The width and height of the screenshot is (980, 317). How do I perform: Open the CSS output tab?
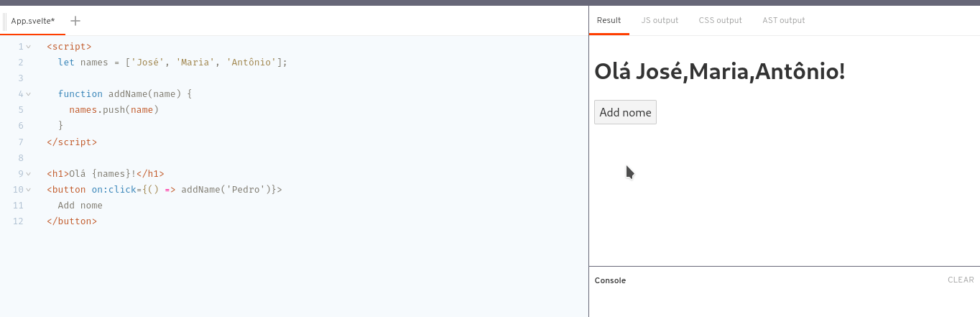click(720, 20)
